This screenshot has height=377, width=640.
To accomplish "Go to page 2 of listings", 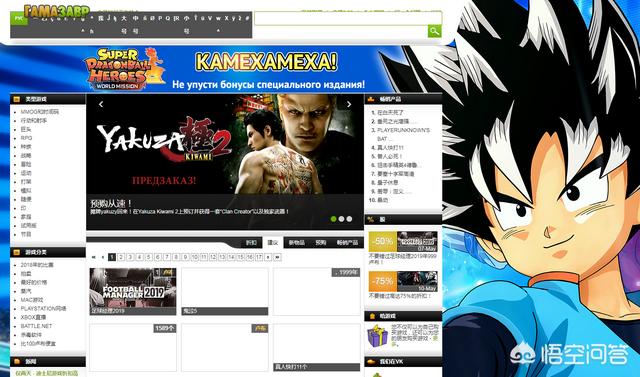I will pos(121,257).
